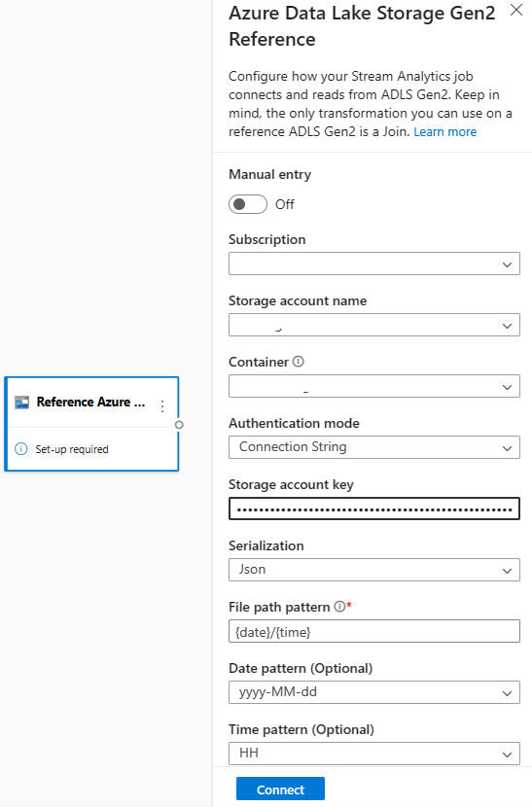The height and width of the screenshot is (807, 532).
Task: Open the Date pattern dropdown
Action: click(374, 692)
